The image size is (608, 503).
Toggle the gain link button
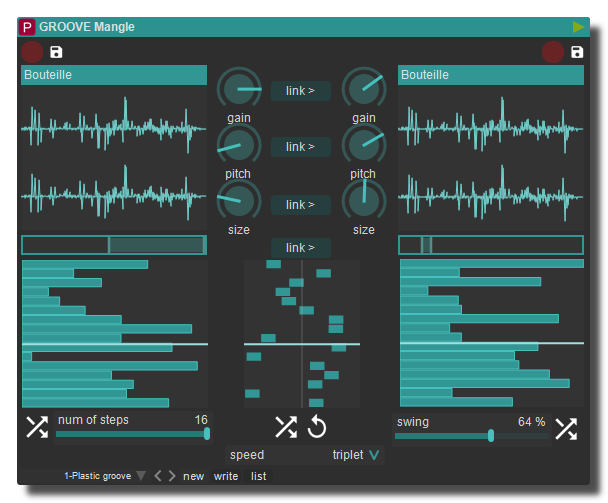[300, 91]
